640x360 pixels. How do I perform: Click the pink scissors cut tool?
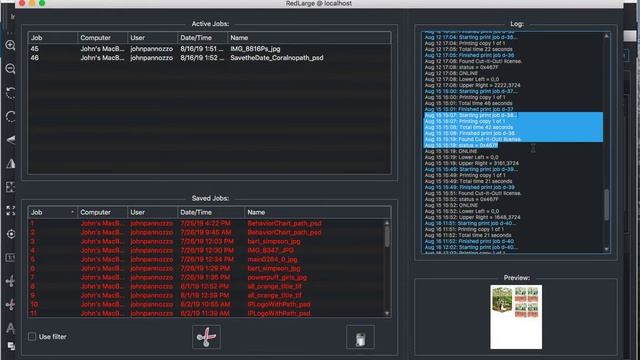(x=11, y=304)
